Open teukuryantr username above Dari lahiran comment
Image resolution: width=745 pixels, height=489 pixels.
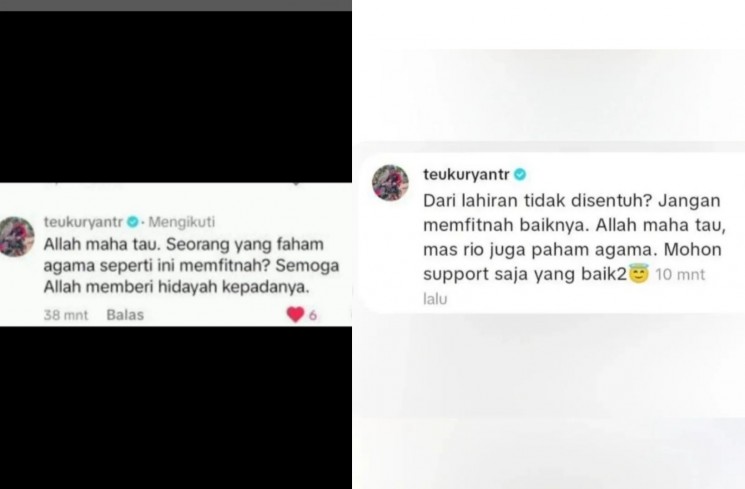[x=467, y=174]
